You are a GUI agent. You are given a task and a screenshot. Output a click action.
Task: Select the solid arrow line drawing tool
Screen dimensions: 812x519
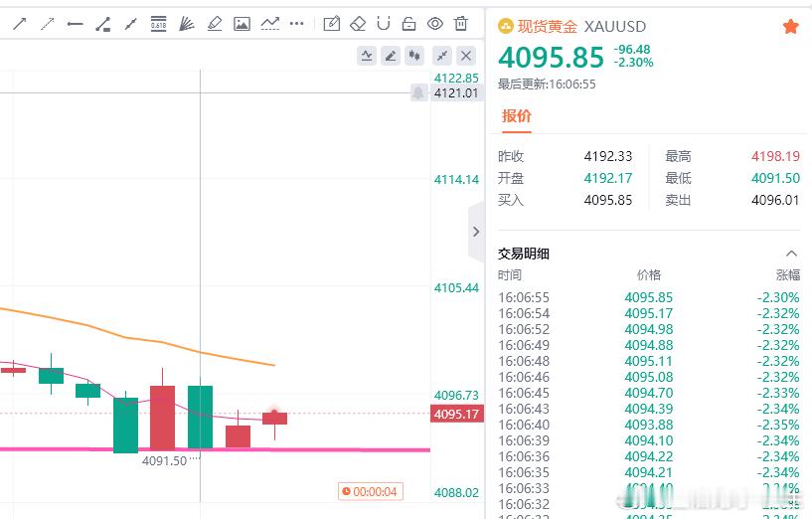point(20,23)
